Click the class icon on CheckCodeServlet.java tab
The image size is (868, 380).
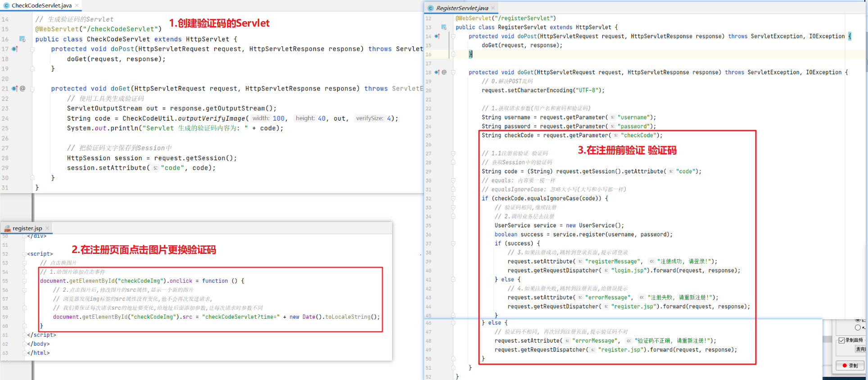point(6,5)
